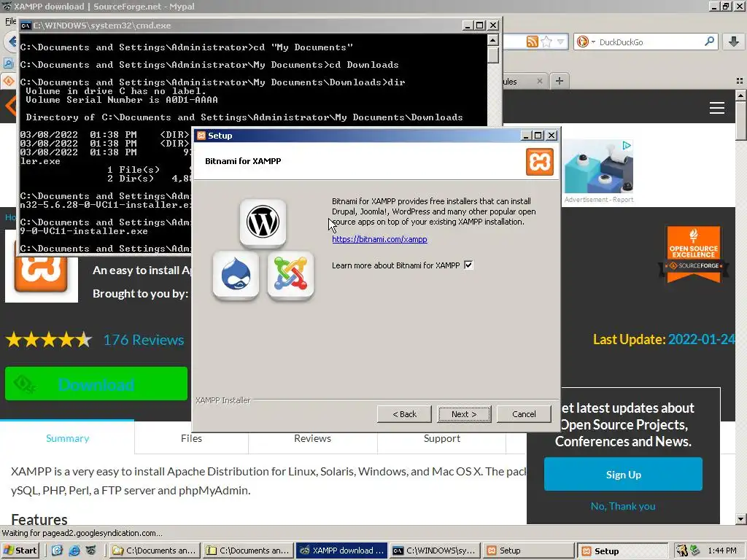Switch to the Reviews tab
The image size is (747, 560).
point(312,438)
